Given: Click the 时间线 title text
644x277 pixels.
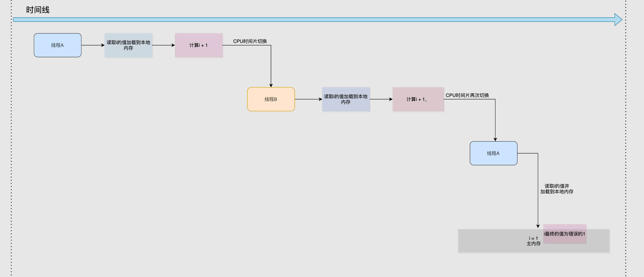Looking at the screenshot, I should 38,10.
